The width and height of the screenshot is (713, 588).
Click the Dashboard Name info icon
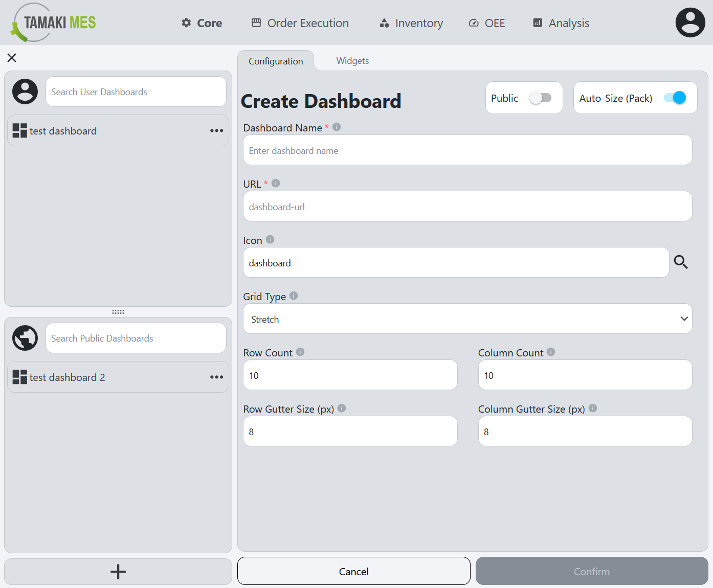pyautogui.click(x=337, y=126)
